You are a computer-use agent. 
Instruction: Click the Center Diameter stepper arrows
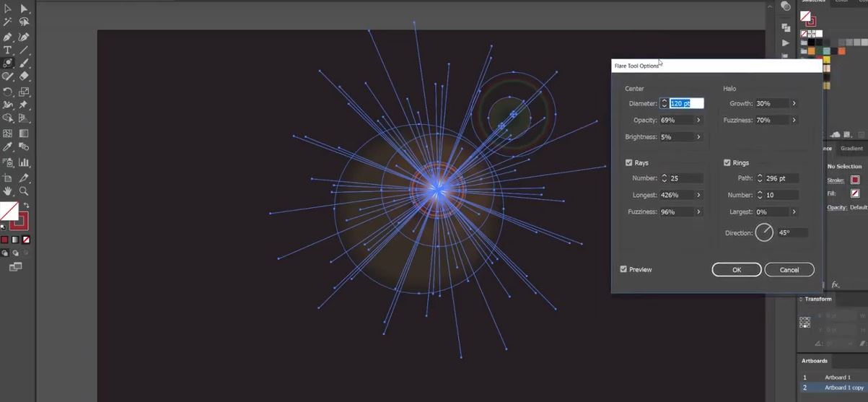(664, 104)
